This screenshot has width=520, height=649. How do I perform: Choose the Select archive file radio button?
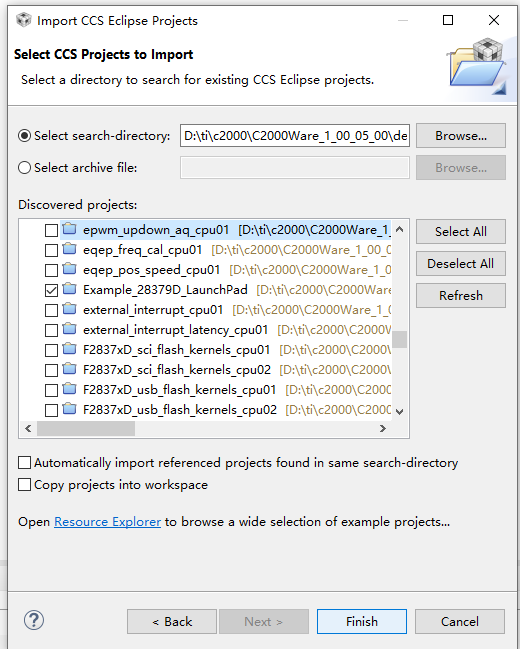click(24, 168)
